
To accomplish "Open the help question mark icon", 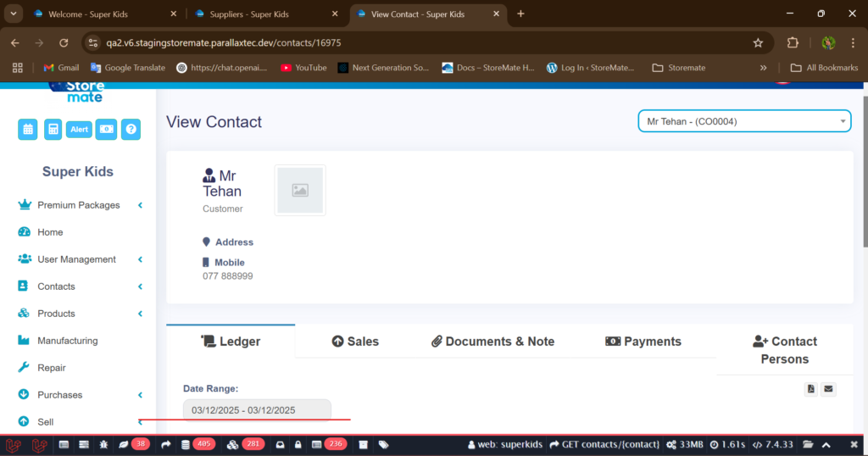I will coord(131,130).
